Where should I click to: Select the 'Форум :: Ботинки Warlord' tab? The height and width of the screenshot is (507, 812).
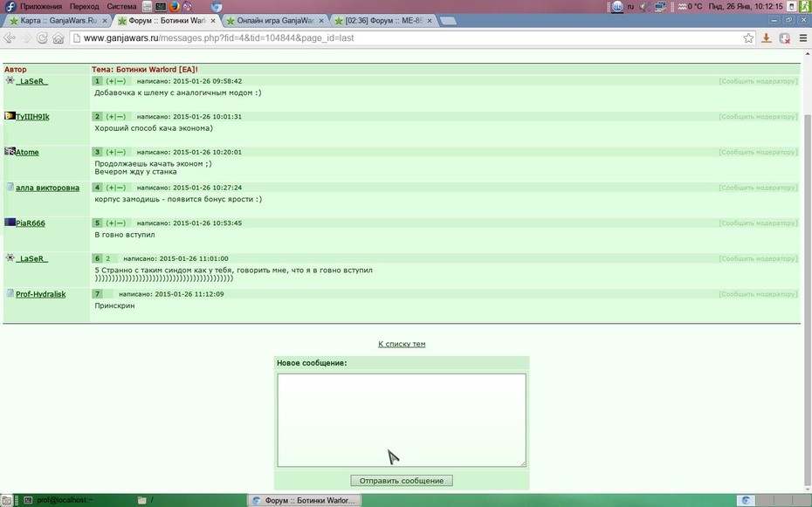(x=166, y=21)
